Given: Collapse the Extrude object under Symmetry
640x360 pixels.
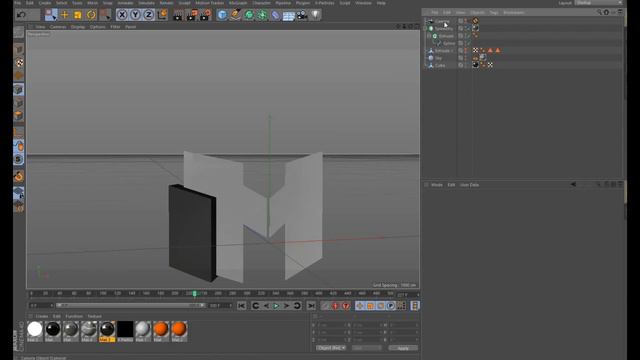Looking at the screenshot, I should tap(429, 36).
